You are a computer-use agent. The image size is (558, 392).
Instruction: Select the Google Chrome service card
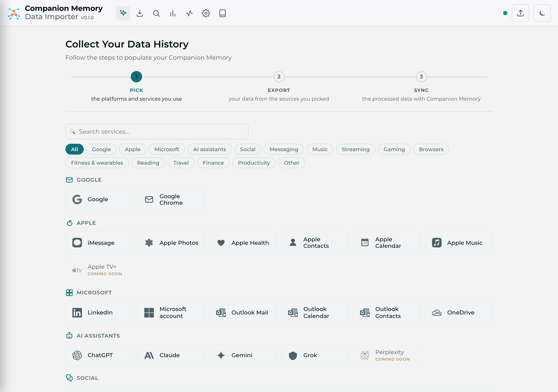[171, 199]
